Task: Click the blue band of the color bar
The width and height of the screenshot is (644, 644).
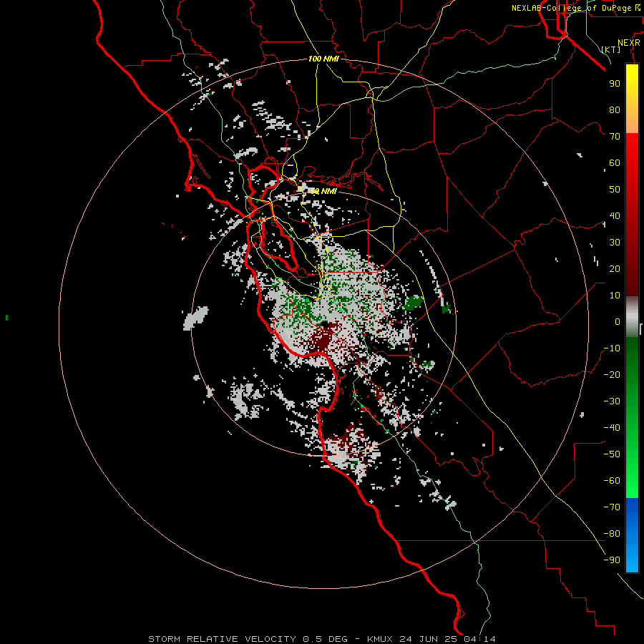Action: click(632, 535)
